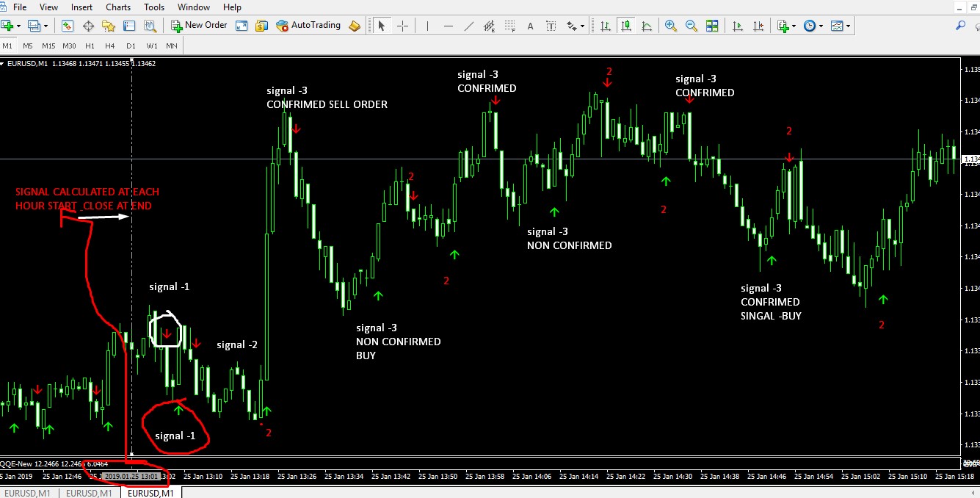Image resolution: width=980 pixels, height=498 pixels.
Task: Select the Vertical Line drawing tool
Action: pyautogui.click(x=427, y=25)
